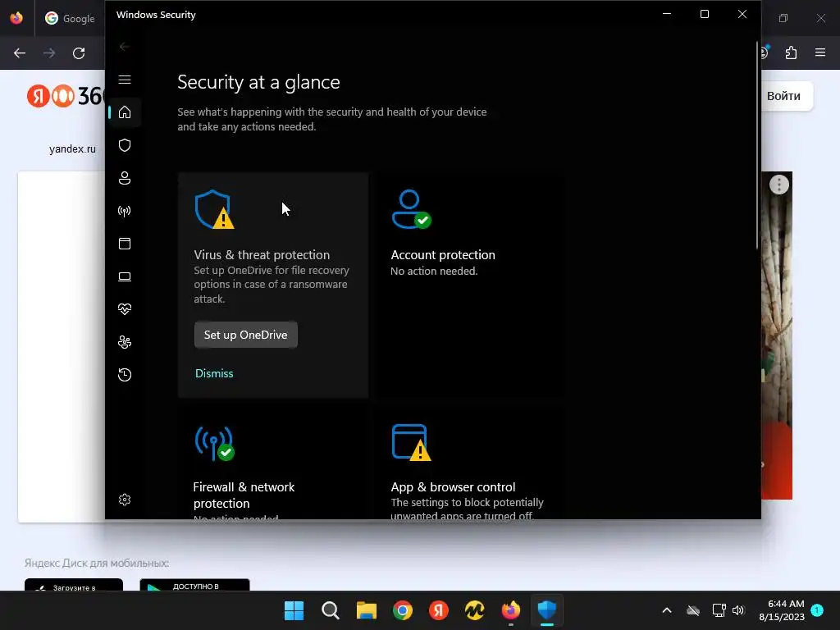Image resolution: width=840 pixels, height=630 pixels.
Task: Open Settings gear in Windows Security sidebar
Action: coord(125,500)
